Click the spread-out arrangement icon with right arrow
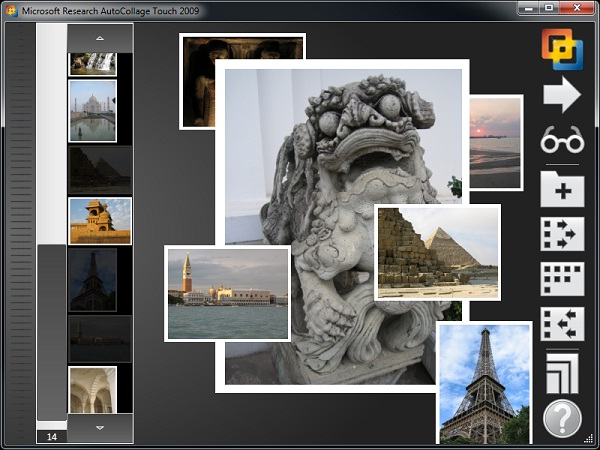The width and height of the screenshot is (600, 450). [x=562, y=234]
